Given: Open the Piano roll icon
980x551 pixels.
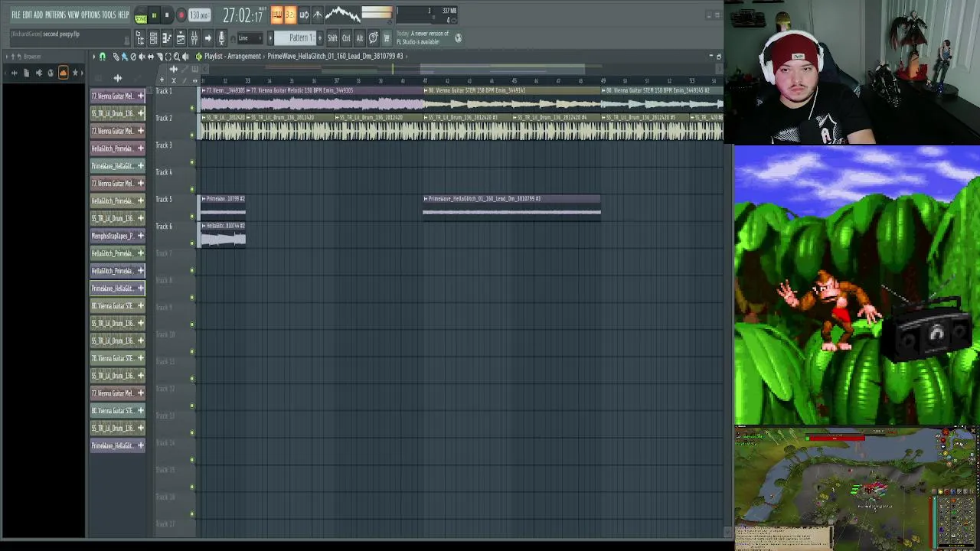Looking at the screenshot, I should pos(167,38).
